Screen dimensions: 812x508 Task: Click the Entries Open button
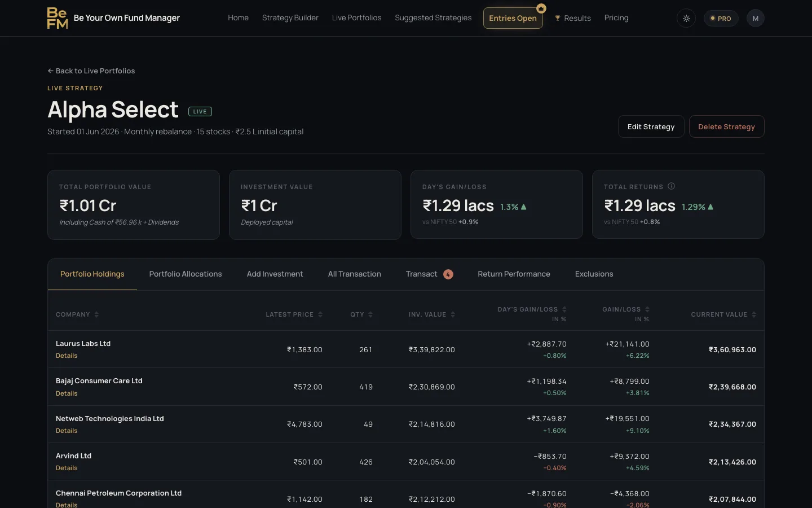(513, 18)
